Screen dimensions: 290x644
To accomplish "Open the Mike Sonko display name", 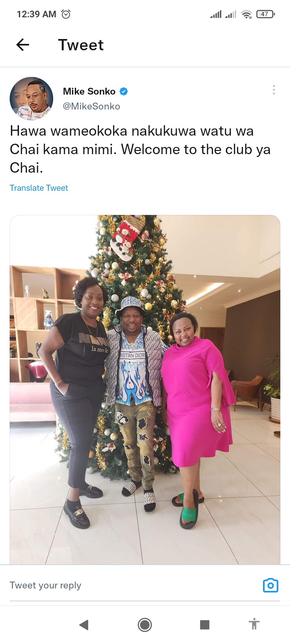I will coord(89,91).
